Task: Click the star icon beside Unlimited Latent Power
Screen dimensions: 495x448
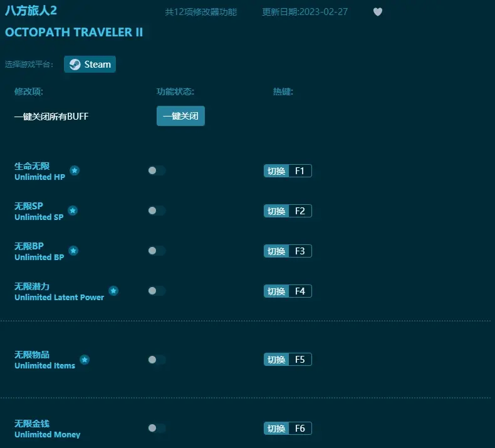Action: click(x=113, y=291)
